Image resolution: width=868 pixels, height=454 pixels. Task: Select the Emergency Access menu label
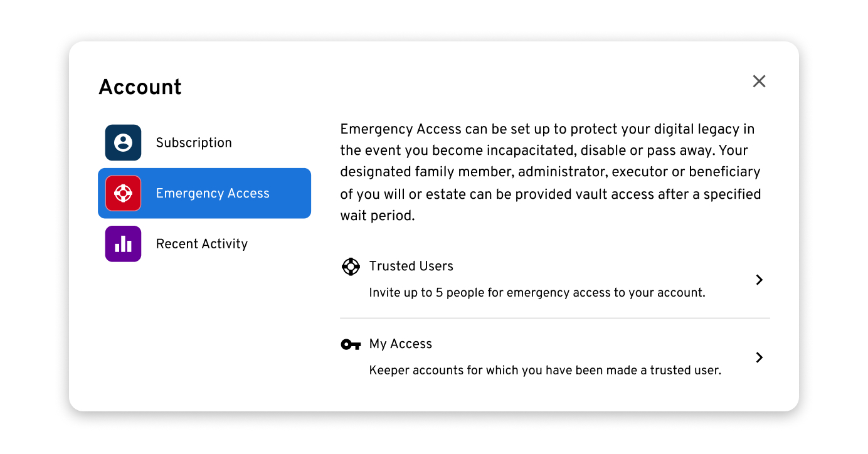[213, 193]
